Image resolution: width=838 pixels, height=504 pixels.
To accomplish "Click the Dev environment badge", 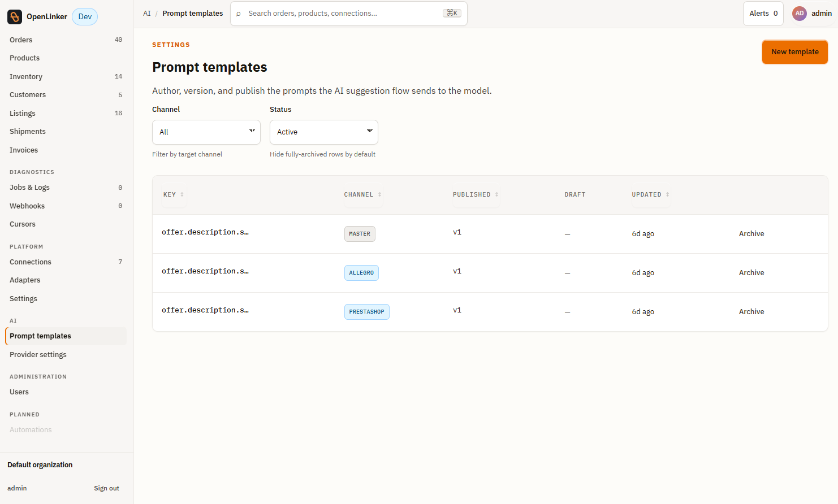I will [x=85, y=17].
